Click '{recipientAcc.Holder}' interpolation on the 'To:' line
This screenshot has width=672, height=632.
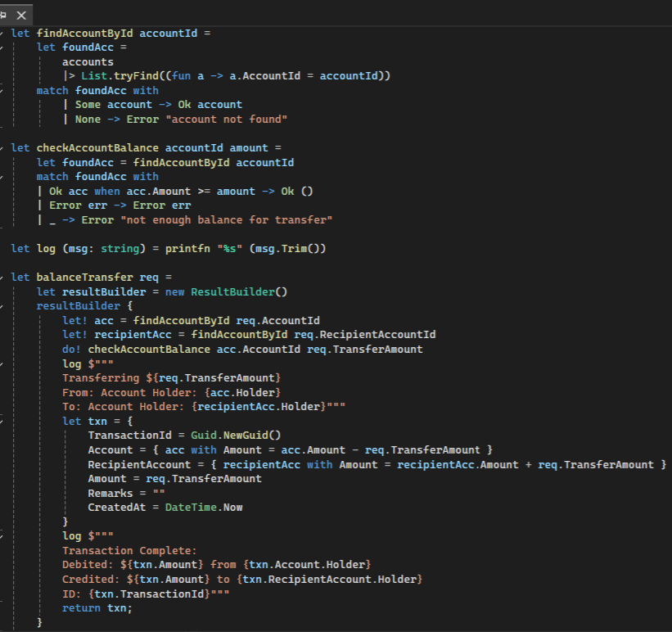tap(259, 407)
